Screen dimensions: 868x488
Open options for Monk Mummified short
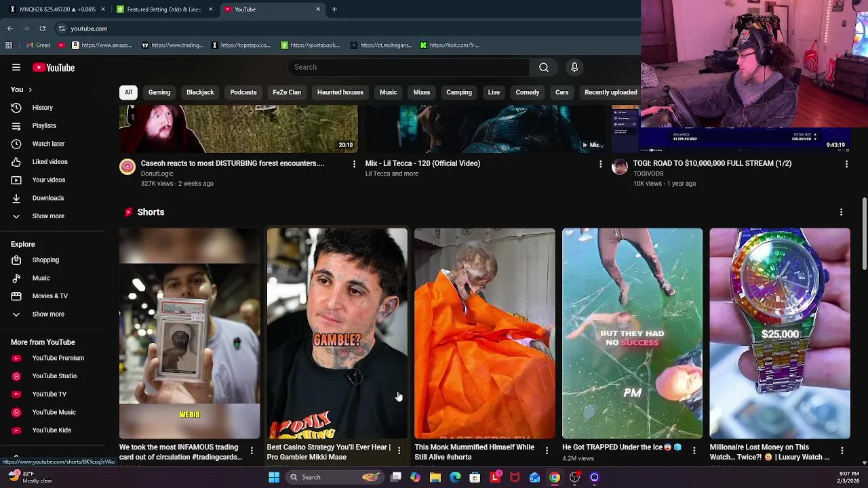tap(547, 450)
